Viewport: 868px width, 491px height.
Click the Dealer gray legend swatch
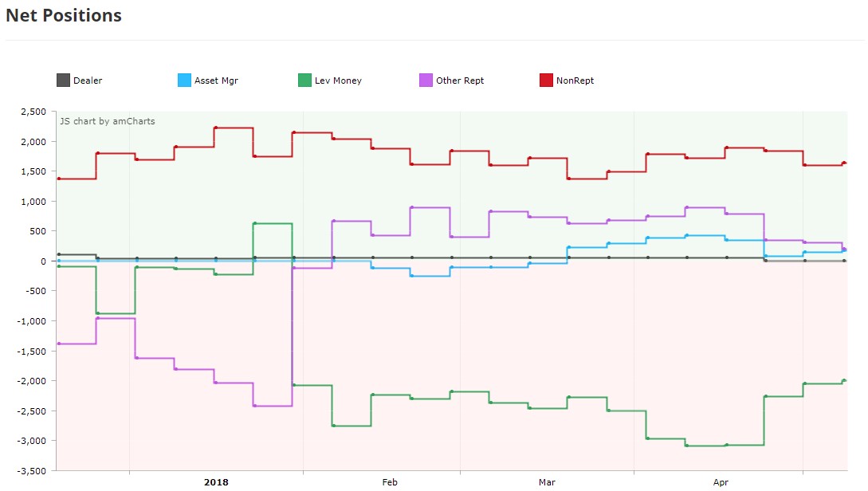click(63, 81)
